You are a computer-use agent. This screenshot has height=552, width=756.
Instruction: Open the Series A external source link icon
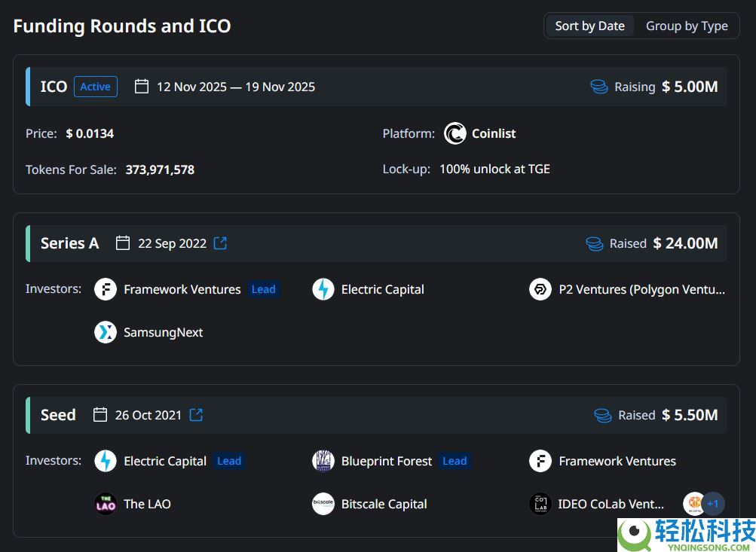pyautogui.click(x=220, y=243)
